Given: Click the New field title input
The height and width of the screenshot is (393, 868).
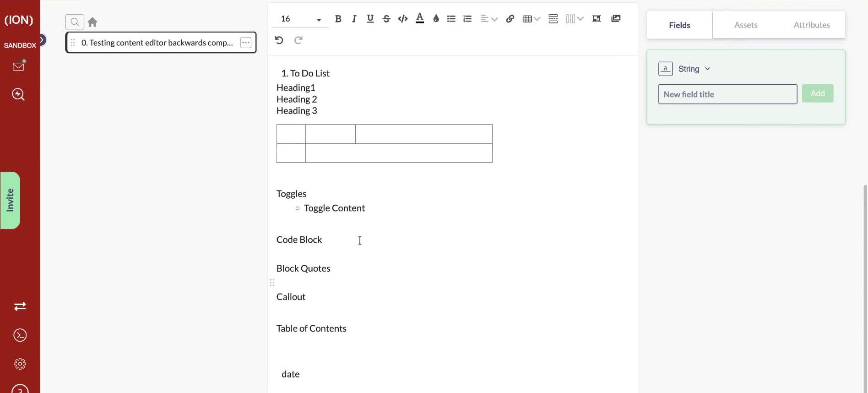Looking at the screenshot, I should (x=727, y=94).
